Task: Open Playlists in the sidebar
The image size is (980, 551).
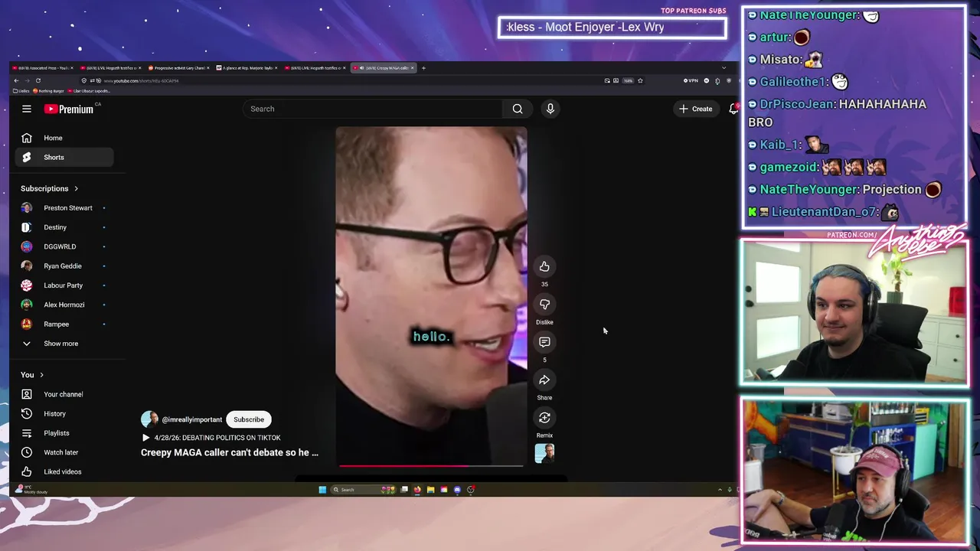Action: (64, 433)
